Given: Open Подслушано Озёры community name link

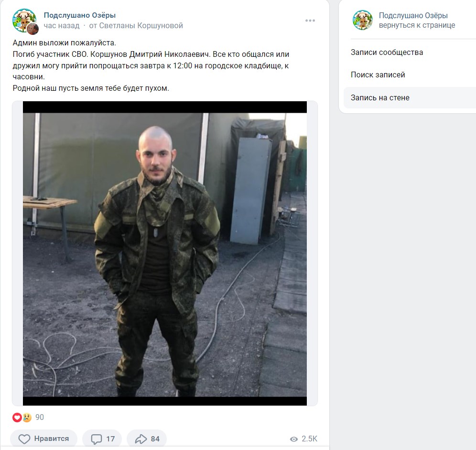Looking at the screenshot, I should 79,15.
